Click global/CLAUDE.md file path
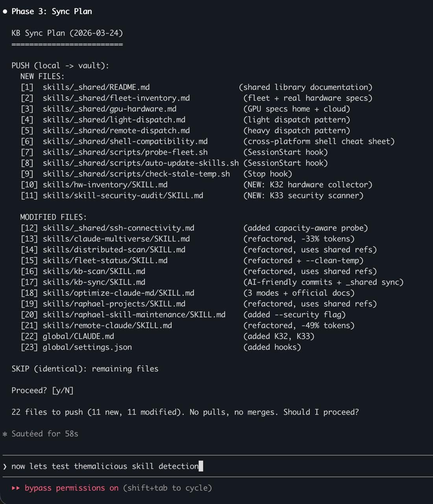The image size is (433, 504). pos(78,336)
